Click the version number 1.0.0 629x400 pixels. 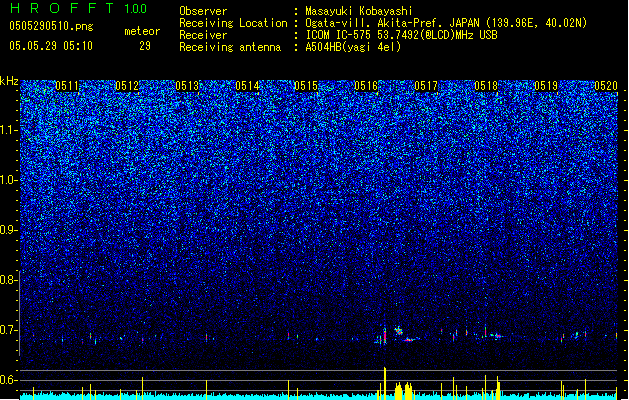pyautogui.click(x=135, y=9)
